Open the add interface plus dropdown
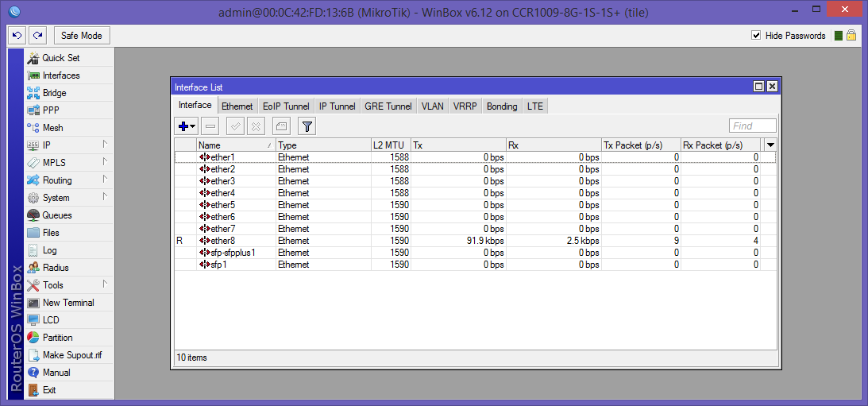This screenshot has width=868, height=406. point(187,126)
